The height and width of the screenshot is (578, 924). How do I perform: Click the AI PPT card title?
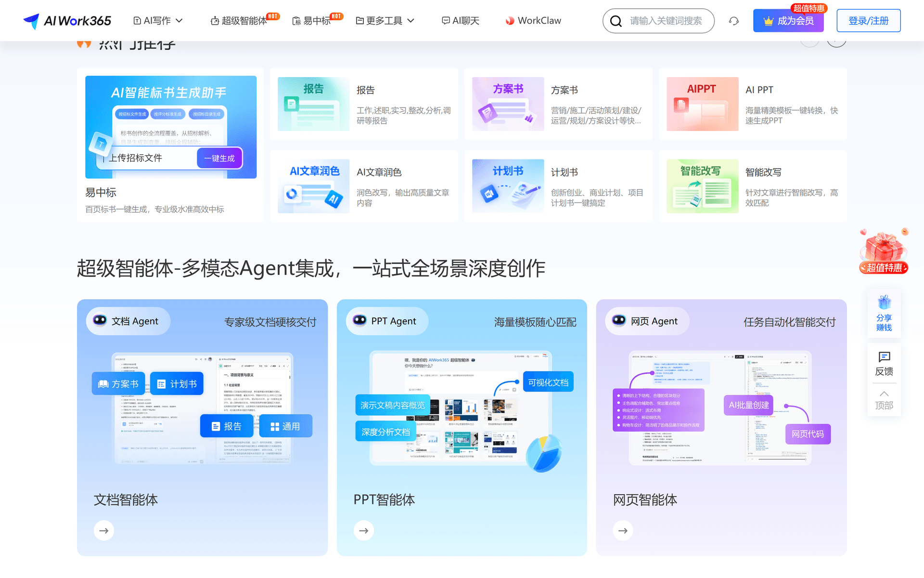point(759,90)
